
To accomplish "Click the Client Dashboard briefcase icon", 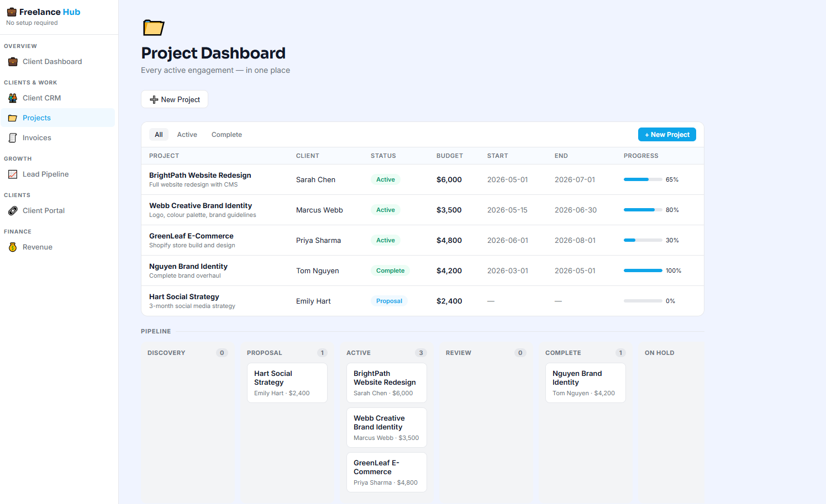I will point(13,62).
